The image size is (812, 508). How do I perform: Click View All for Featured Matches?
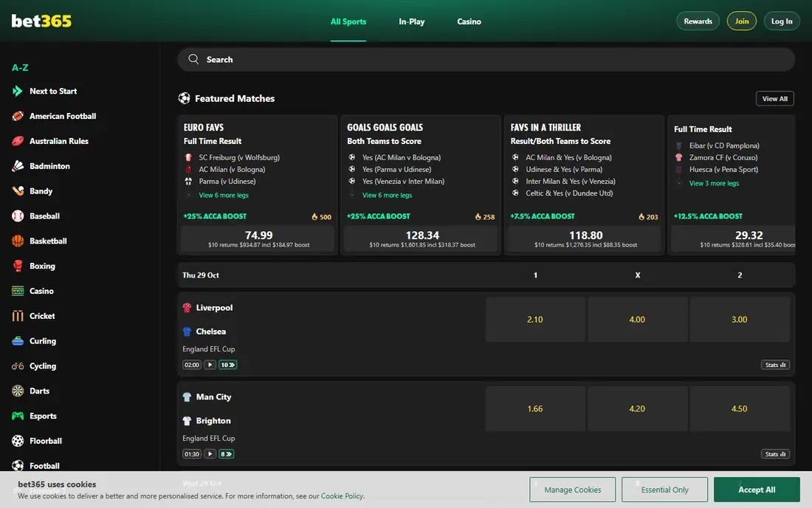(x=774, y=98)
